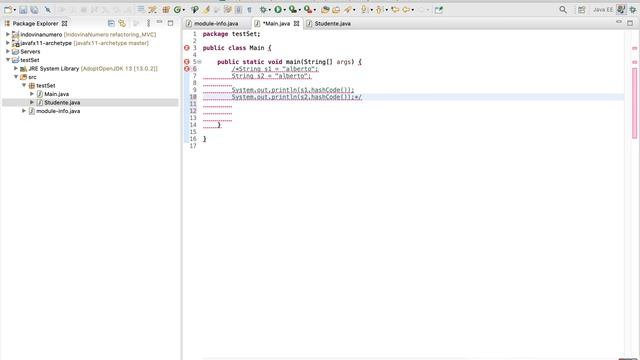640x360 pixels.
Task: Open the Coverage dropdown arrow
Action: pyautogui.click(x=300, y=10)
